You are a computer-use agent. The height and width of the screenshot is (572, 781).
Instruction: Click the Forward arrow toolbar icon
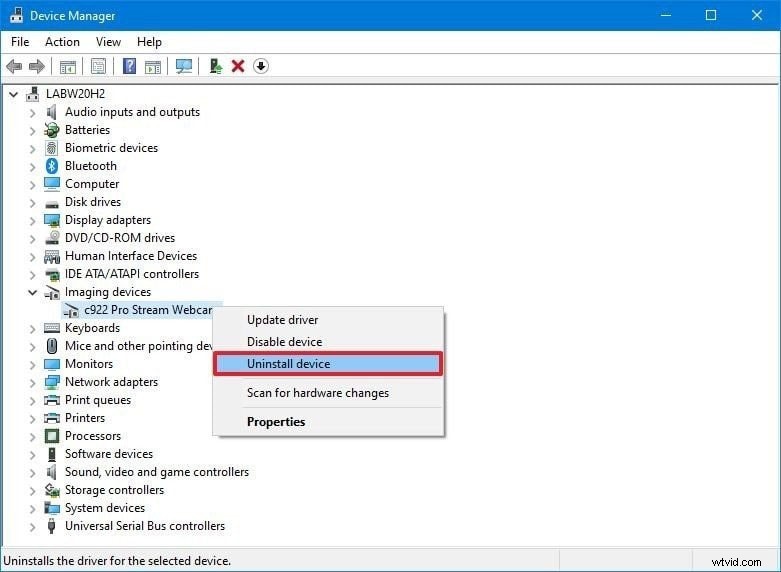tap(37, 66)
